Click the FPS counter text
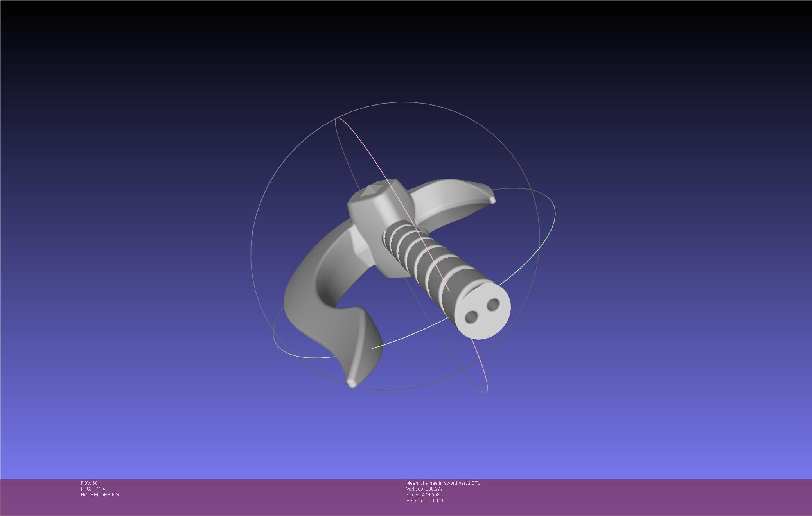This screenshot has height=516, width=812. 93,489
